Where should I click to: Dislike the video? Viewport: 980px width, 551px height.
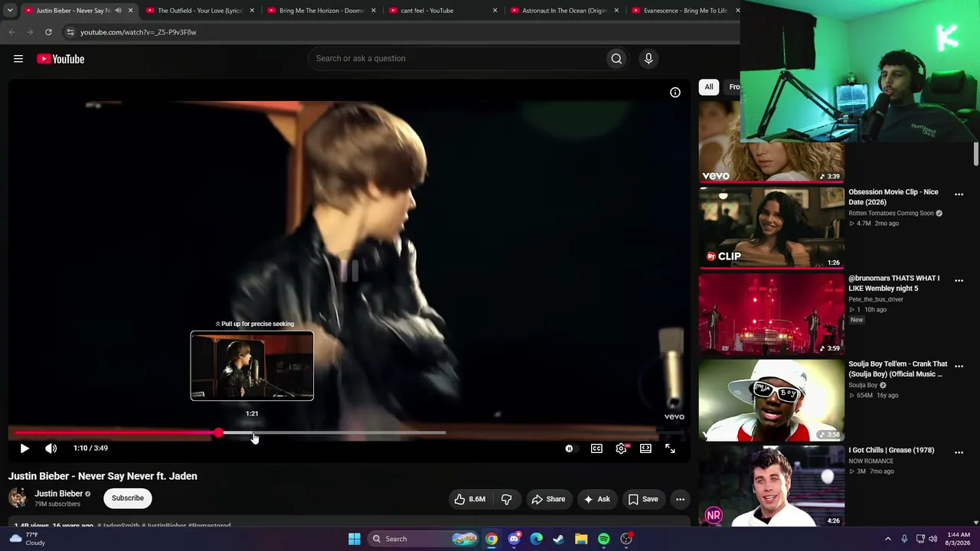point(506,499)
